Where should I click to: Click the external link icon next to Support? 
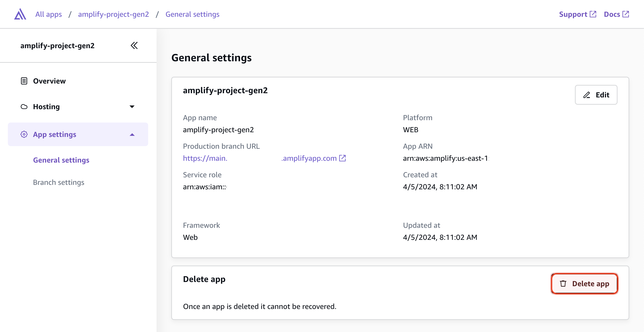point(593,14)
